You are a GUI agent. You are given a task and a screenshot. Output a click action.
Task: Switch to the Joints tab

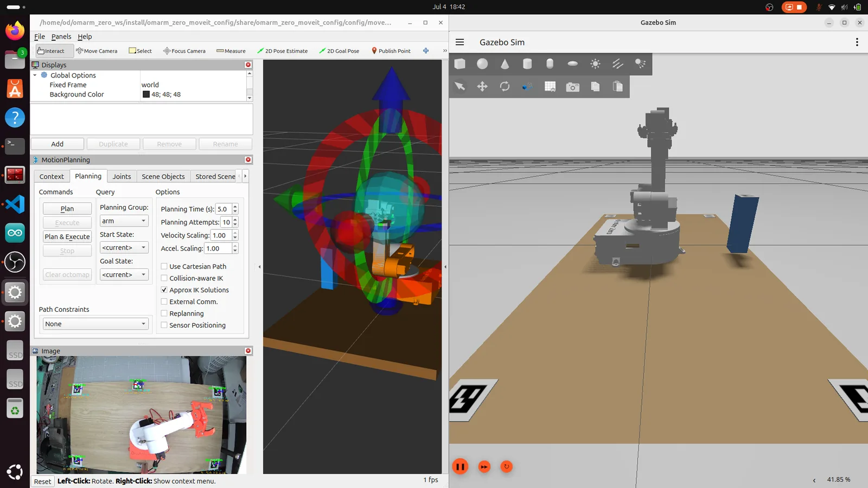click(122, 177)
